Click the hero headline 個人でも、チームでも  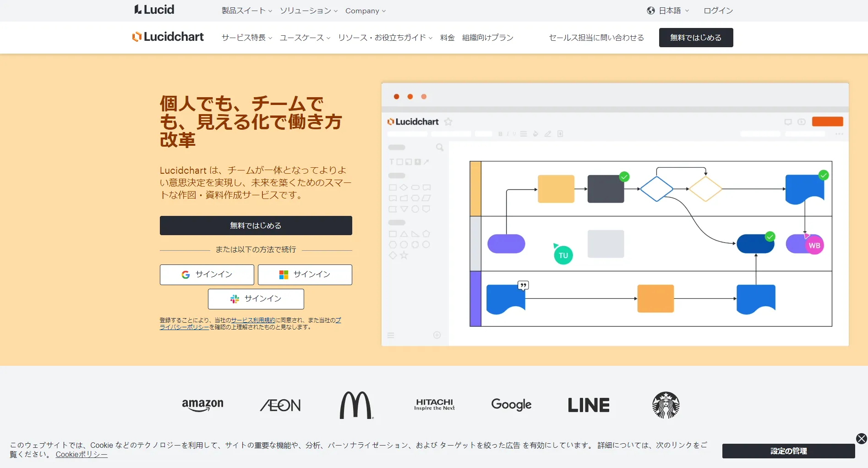coord(251,121)
